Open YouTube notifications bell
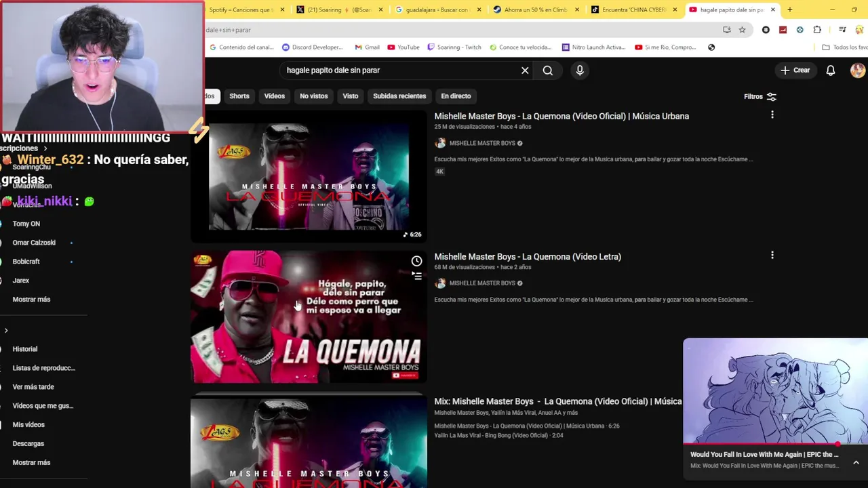 (831, 70)
